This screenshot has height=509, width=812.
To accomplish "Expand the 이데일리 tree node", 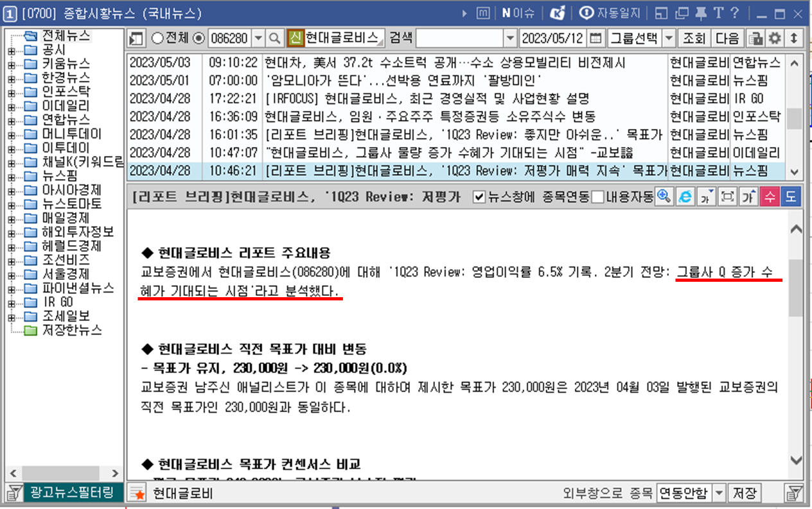I will tap(11, 106).
